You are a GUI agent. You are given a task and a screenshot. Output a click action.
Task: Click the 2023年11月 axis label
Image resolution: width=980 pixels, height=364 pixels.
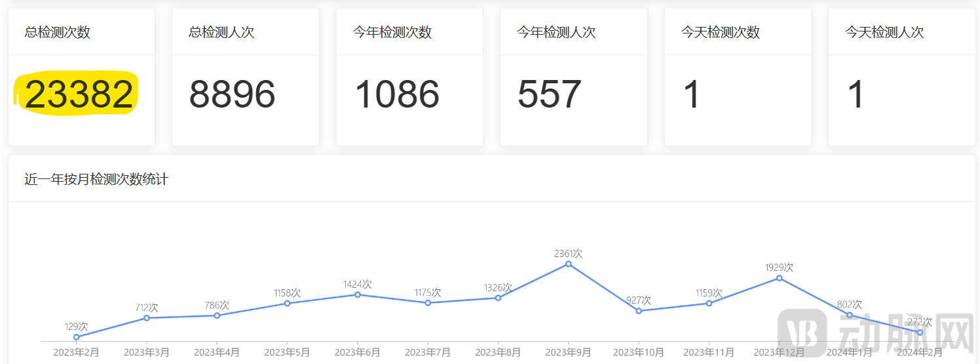point(709,352)
